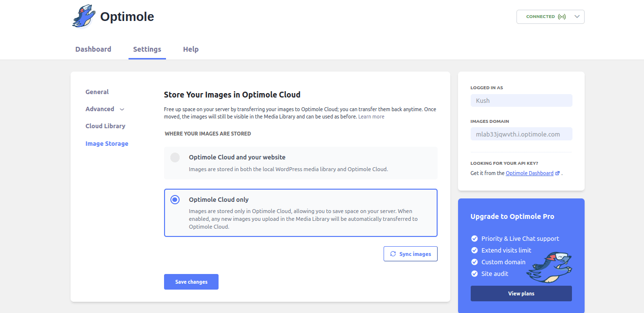The width and height of the screenshot is (644, 313).
Task: Click the Images Domain field
Action: [521, 134]
